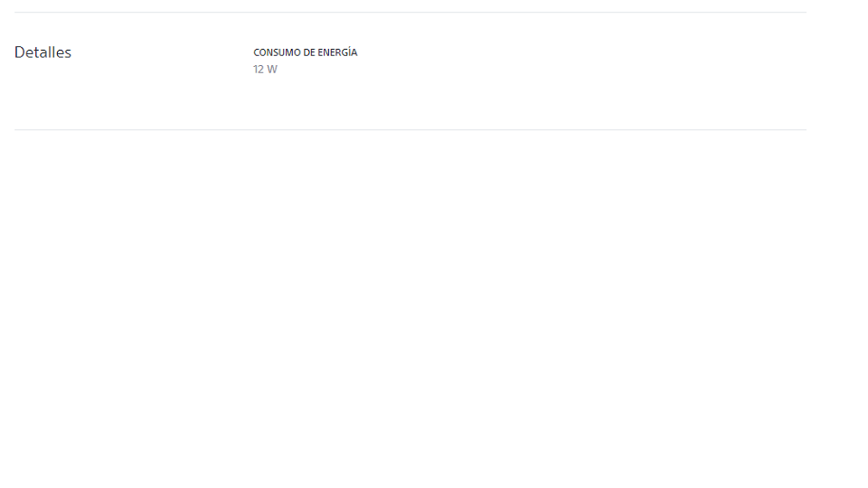
Task: Click the first letter C of CONSUMO
Action: 256,52
